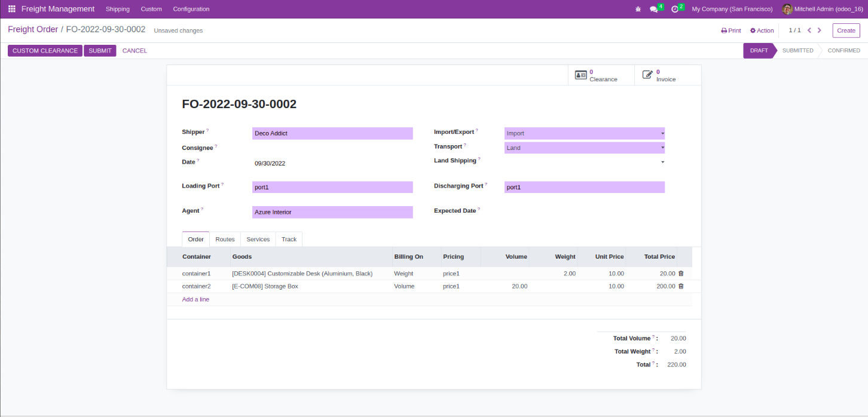Open the conversations chat icon
Image resolution: width=868 pixels, height=417 pixels.
[x=654, y=9]
